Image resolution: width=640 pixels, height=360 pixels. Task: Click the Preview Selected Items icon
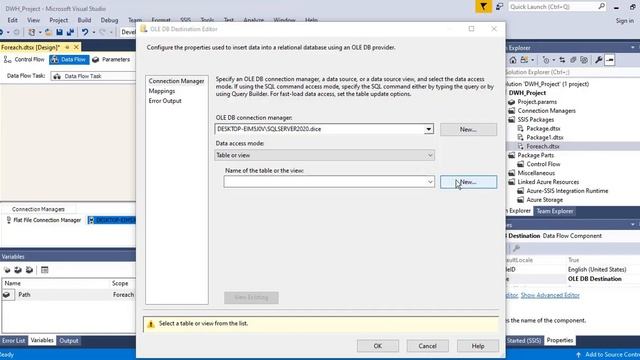(610, 60)
